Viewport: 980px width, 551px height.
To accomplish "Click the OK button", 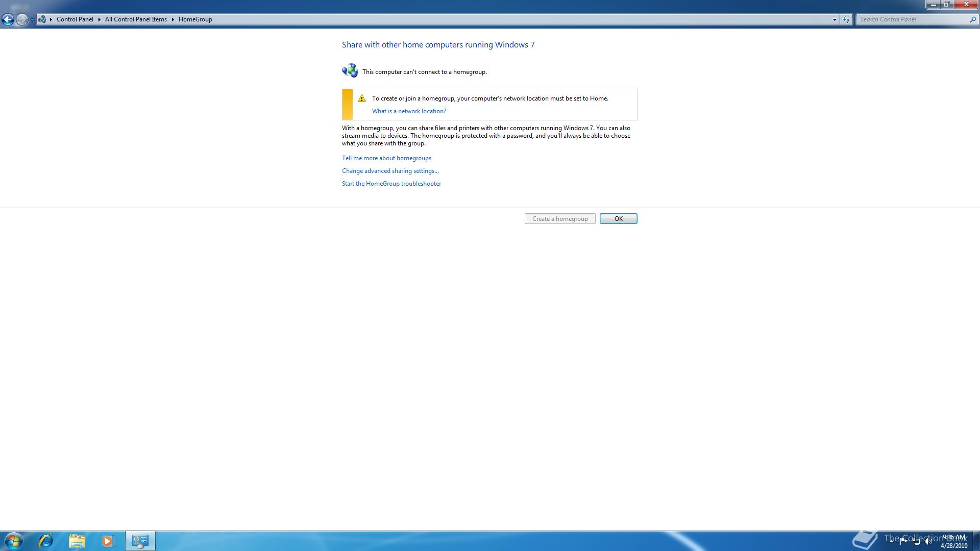I will 619,219.
